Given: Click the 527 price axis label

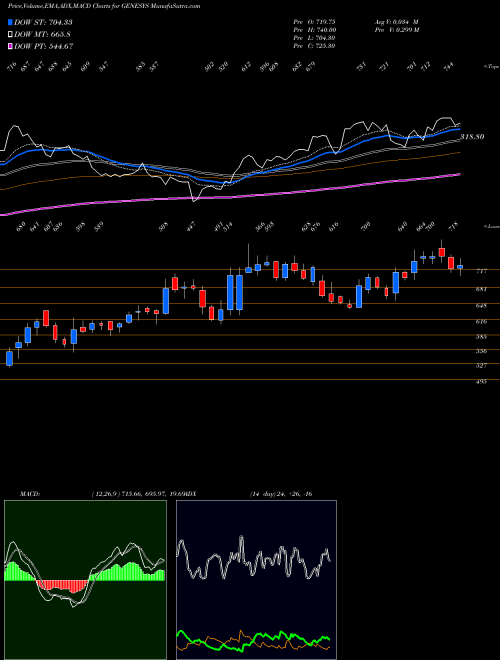Looking at the screenshot, I should (481, 366).
